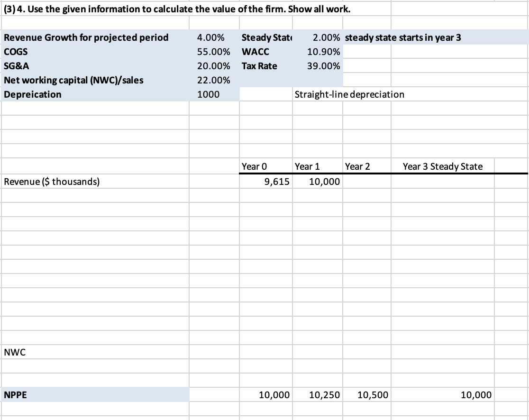Select the NPPE Year 3 Steady State 10,000
Viewport: 529px width, 420px height.
(x=443, y=395)
